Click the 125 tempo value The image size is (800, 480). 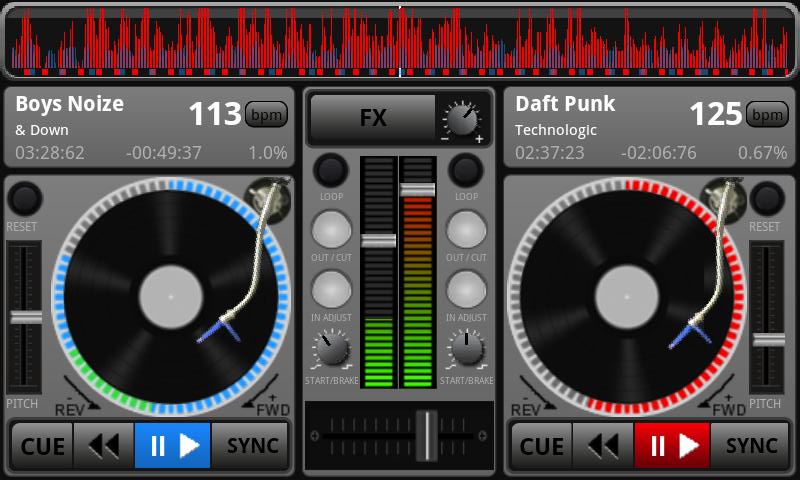click(715, 114)
